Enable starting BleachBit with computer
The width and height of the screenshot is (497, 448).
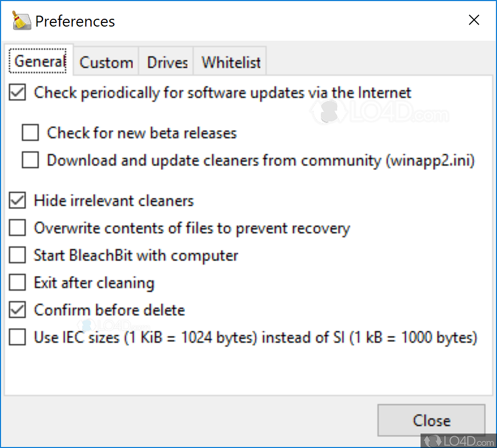click(x=17, y=255)
